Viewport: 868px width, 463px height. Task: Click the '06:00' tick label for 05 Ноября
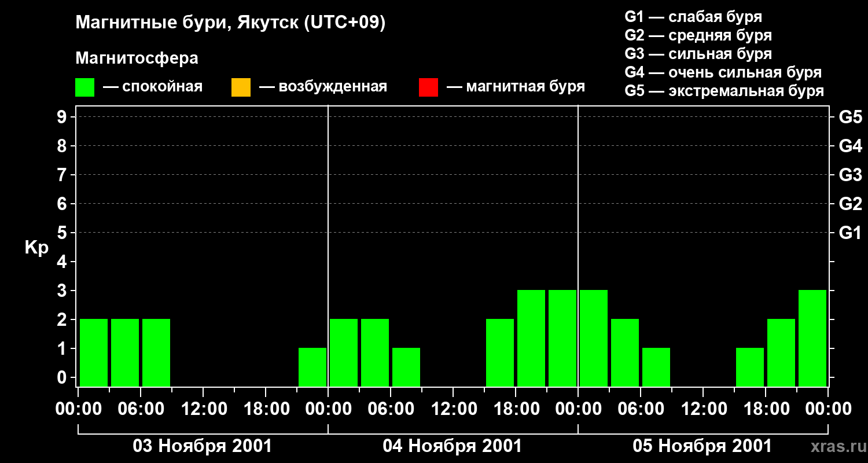(x=641, y=409)
